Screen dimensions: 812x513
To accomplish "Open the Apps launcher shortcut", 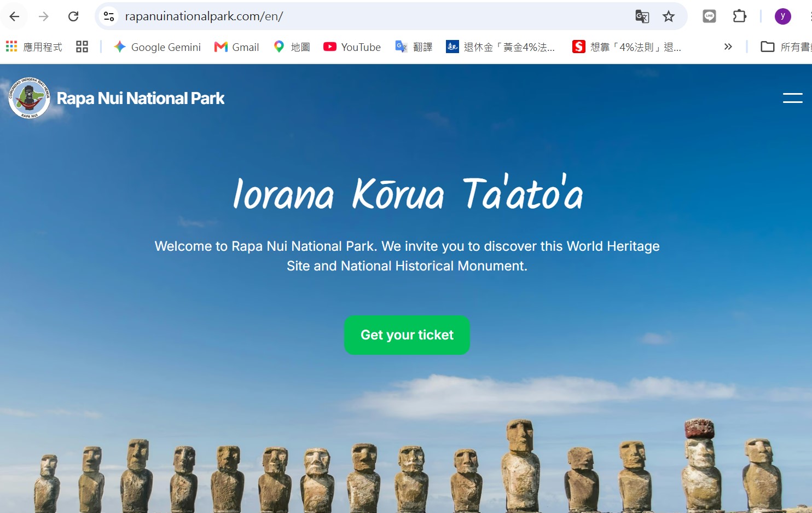I will tap(34, 47).
